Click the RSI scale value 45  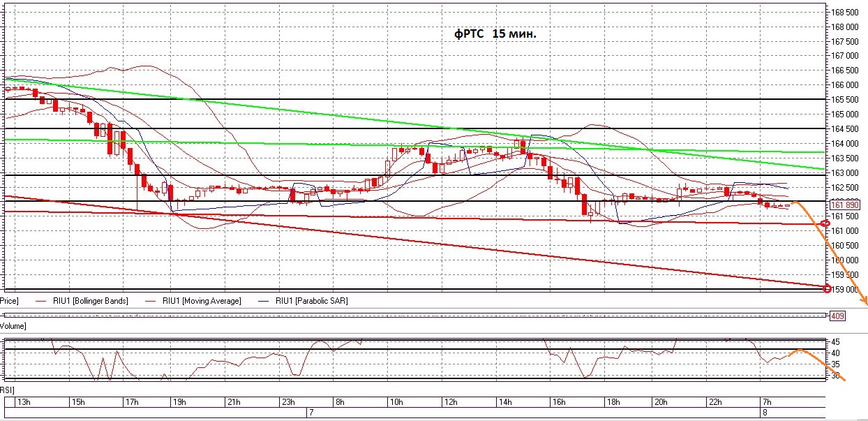[x=837, y=341]
